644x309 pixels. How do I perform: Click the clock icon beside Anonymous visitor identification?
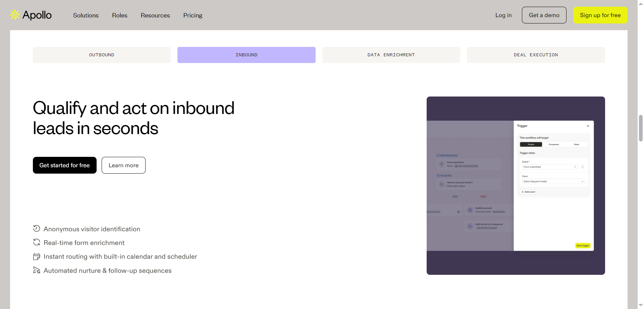(37, 228)
